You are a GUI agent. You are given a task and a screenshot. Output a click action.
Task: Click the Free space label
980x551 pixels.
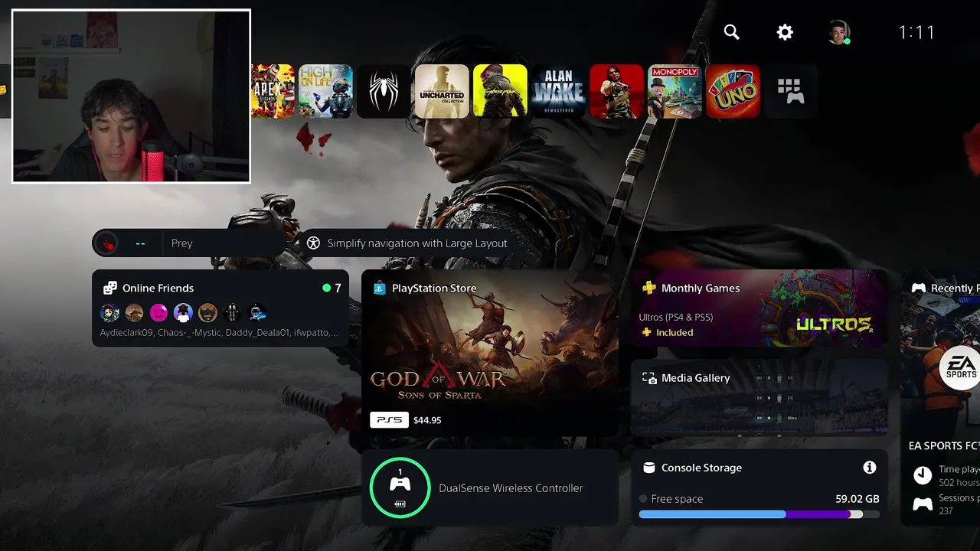pos(677,499)
